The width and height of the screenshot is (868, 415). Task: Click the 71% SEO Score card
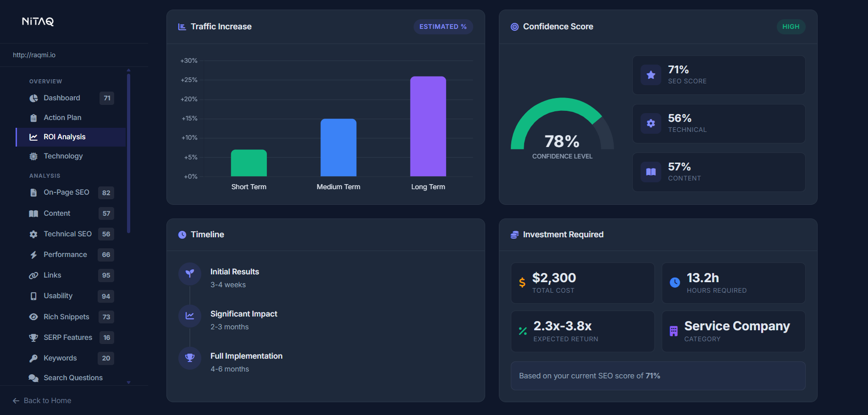click(719, 75)
